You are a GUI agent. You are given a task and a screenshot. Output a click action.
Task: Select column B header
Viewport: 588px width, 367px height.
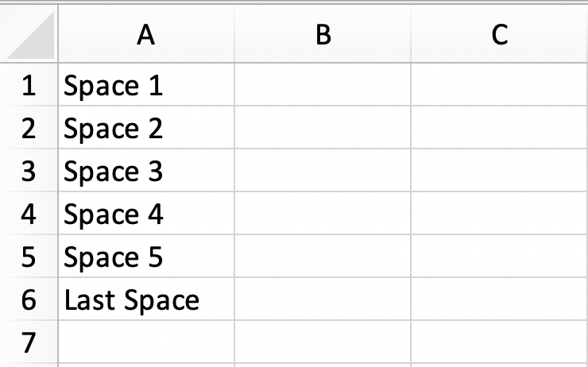click(x=323, y=33)
